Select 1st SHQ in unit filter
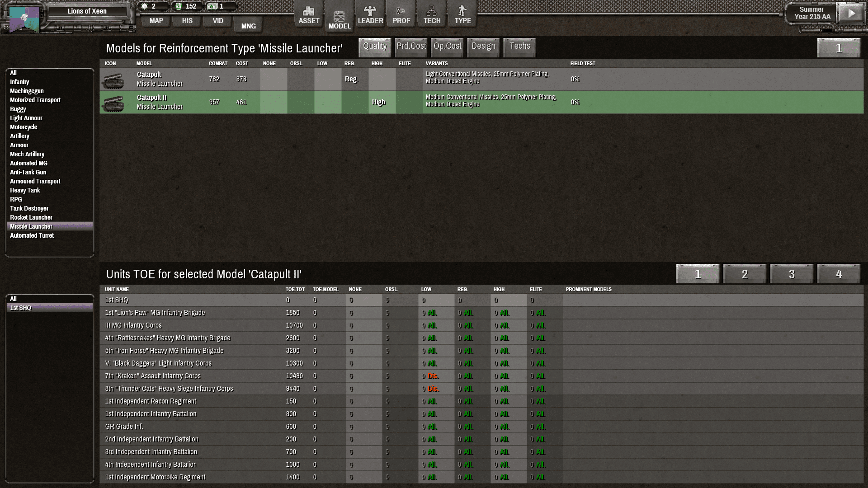The image size is (868, 488). point(21,308)
